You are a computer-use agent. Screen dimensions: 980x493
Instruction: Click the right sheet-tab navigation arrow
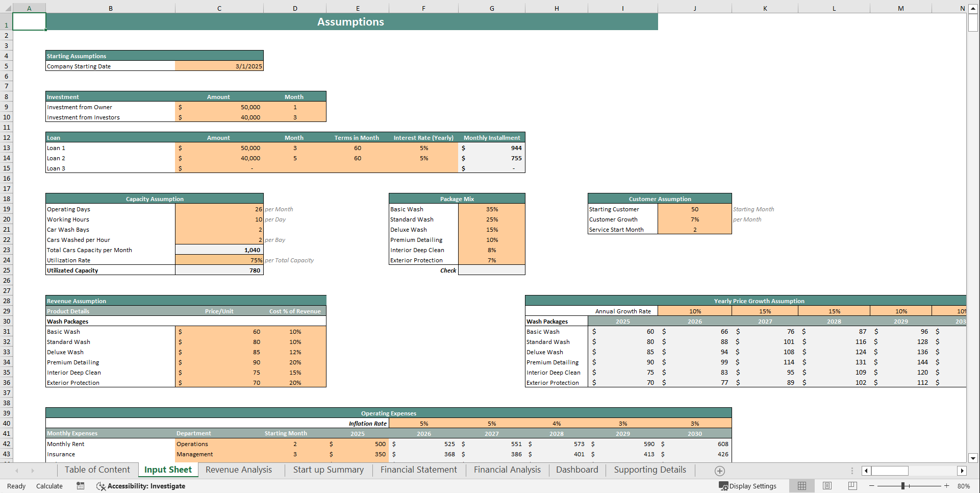(x=32, y=471)
